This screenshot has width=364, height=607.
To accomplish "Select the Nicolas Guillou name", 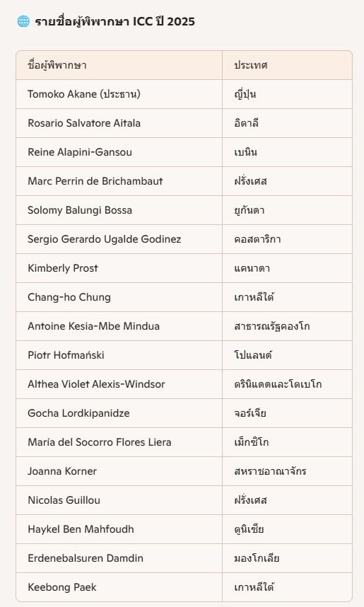I will (x=64, y=500).
